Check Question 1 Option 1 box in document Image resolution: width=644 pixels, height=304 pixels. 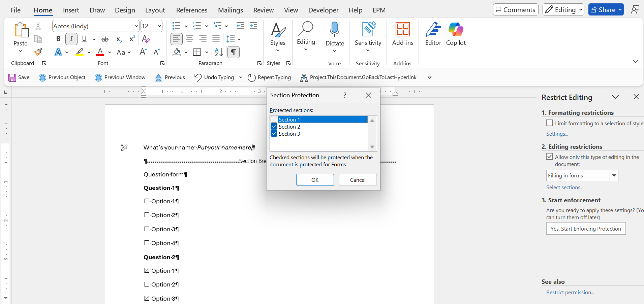[x=147, y=201]
